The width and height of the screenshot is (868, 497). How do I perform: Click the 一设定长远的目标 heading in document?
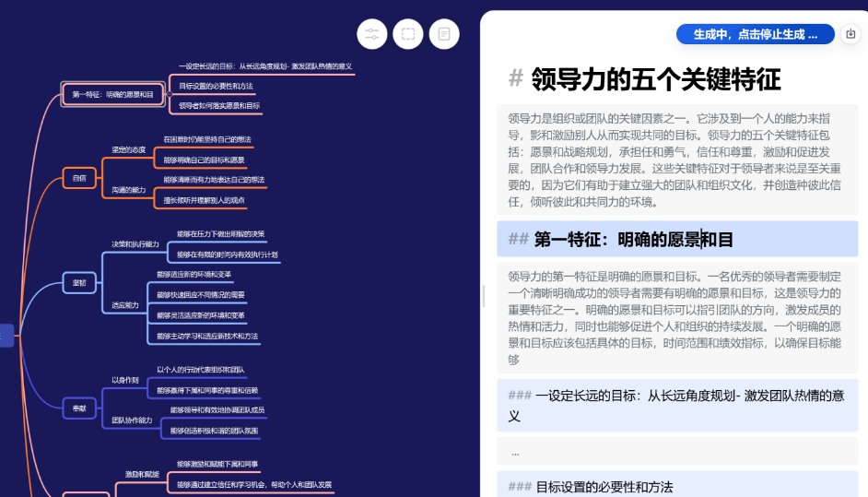coord(677,406)
